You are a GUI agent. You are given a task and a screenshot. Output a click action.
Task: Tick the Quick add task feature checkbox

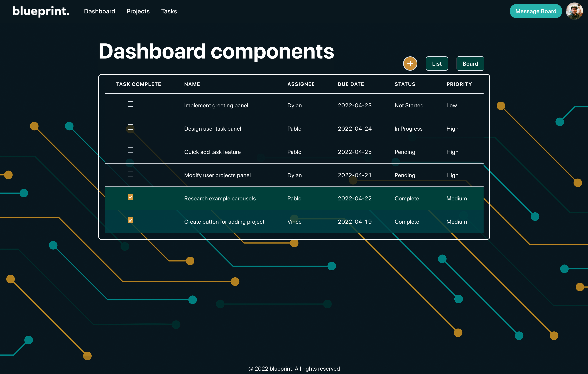(130, 150)
